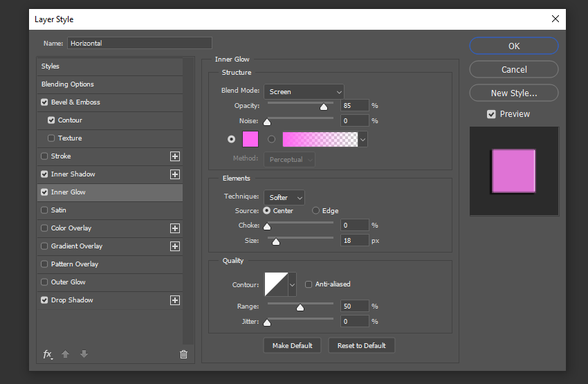This screenshot has height=384, width=588.
Task: Click the New Style... button
Action: (513, 93)
